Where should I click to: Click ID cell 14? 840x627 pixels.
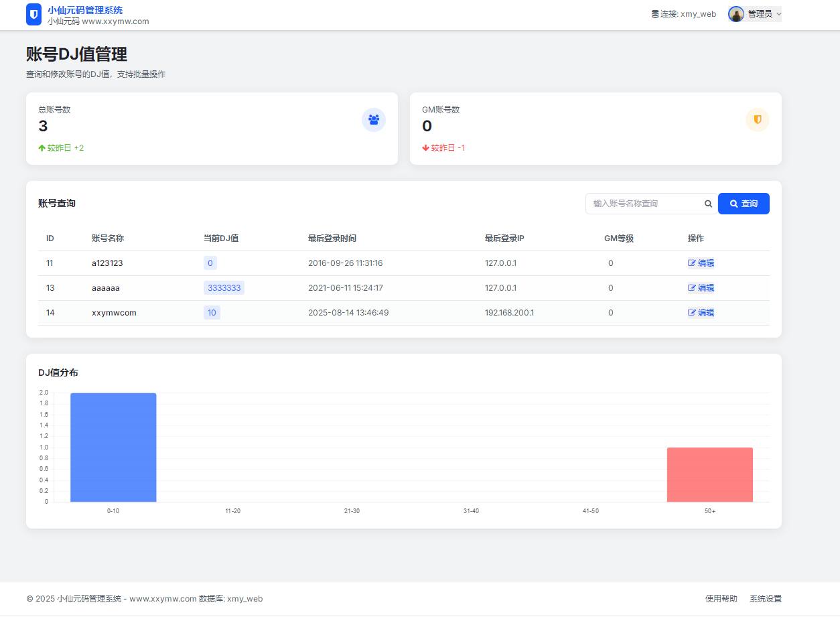click(50, 313)
